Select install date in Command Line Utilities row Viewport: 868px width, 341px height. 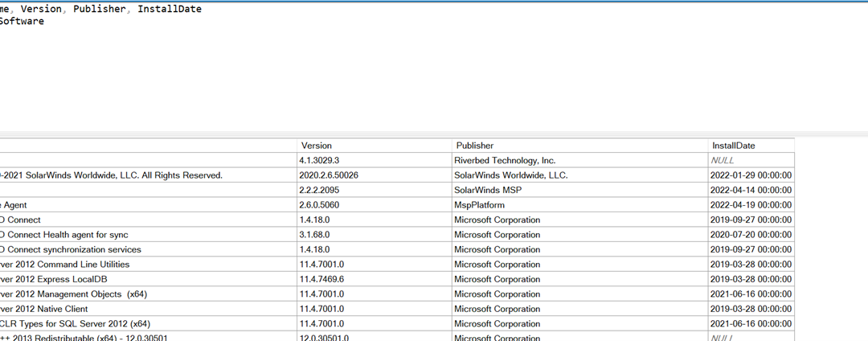751,265
